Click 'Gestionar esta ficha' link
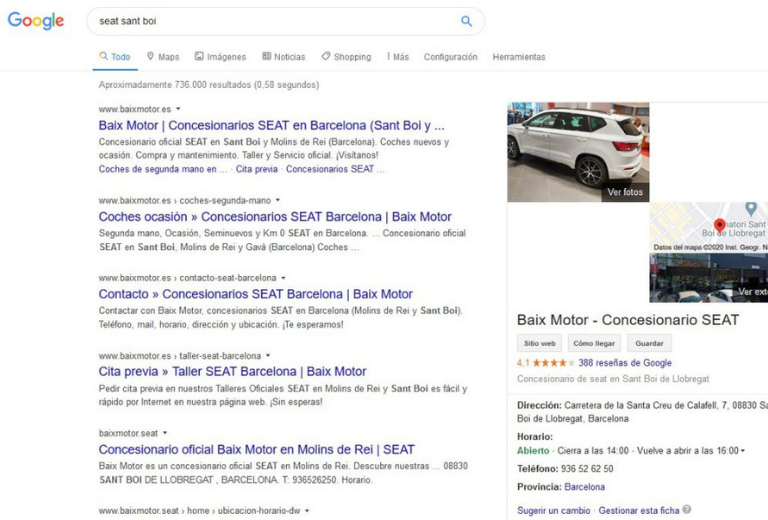 [639, 510]
